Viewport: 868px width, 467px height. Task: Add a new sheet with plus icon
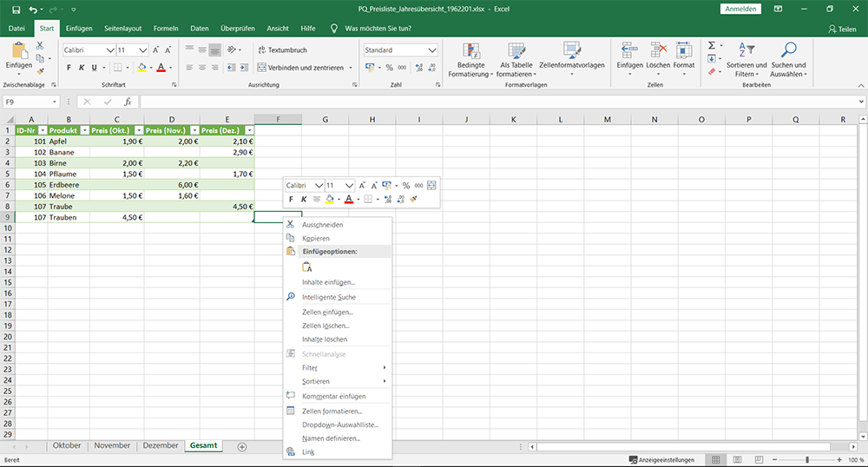[x=242, y=447]
